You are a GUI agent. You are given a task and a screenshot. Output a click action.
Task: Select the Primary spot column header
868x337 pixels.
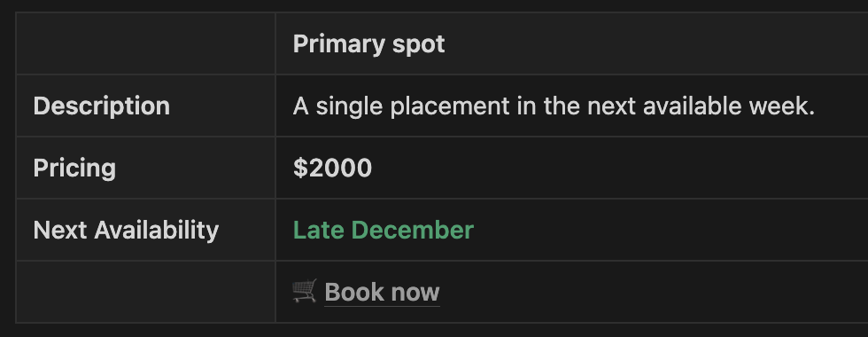click(x=368, y=43)
